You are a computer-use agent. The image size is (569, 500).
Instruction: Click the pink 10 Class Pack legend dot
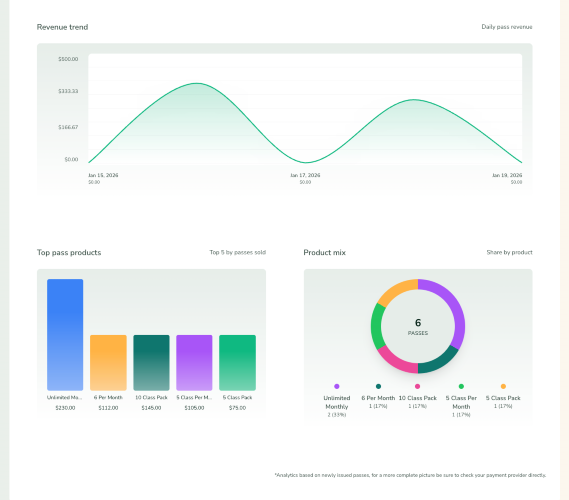(x=417, y=386)
